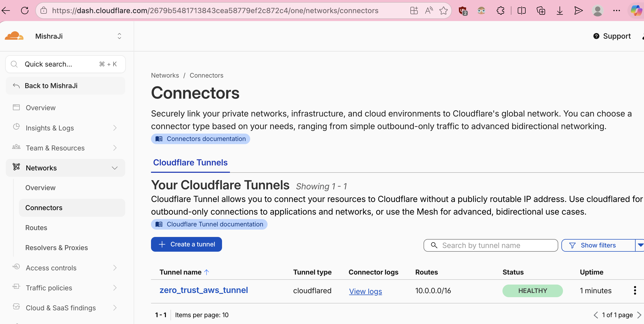Click Support in the header
Screen dimensions: 644x324
coord(617,36)
